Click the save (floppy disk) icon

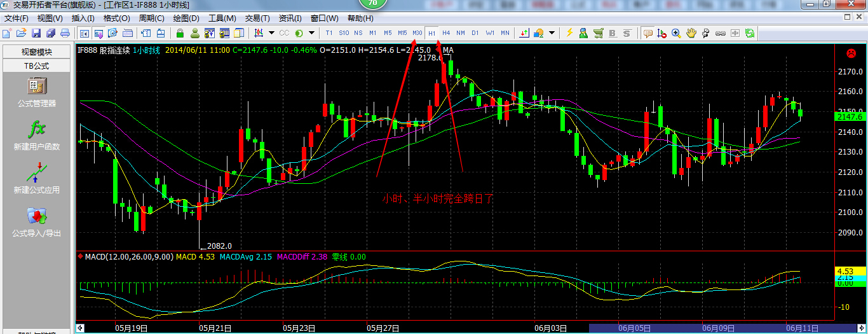[36, 32]
